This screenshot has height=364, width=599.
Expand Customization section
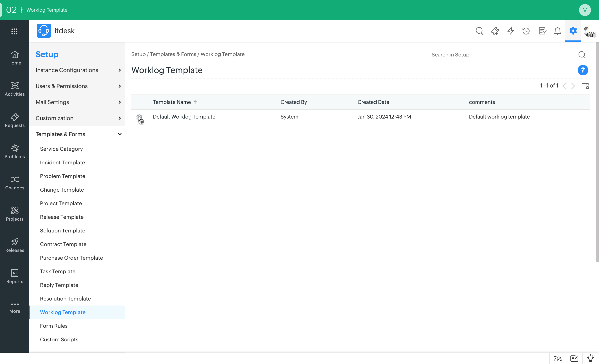click(x=77, y=118)
